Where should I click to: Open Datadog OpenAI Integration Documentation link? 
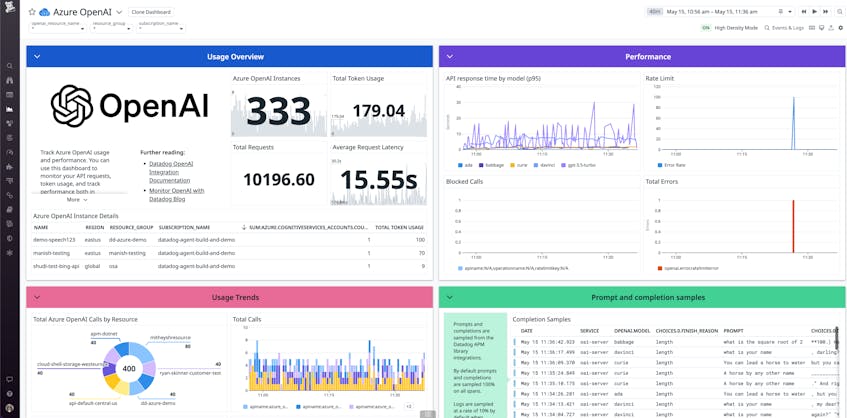pyautogui.click(x=171, y=172)
